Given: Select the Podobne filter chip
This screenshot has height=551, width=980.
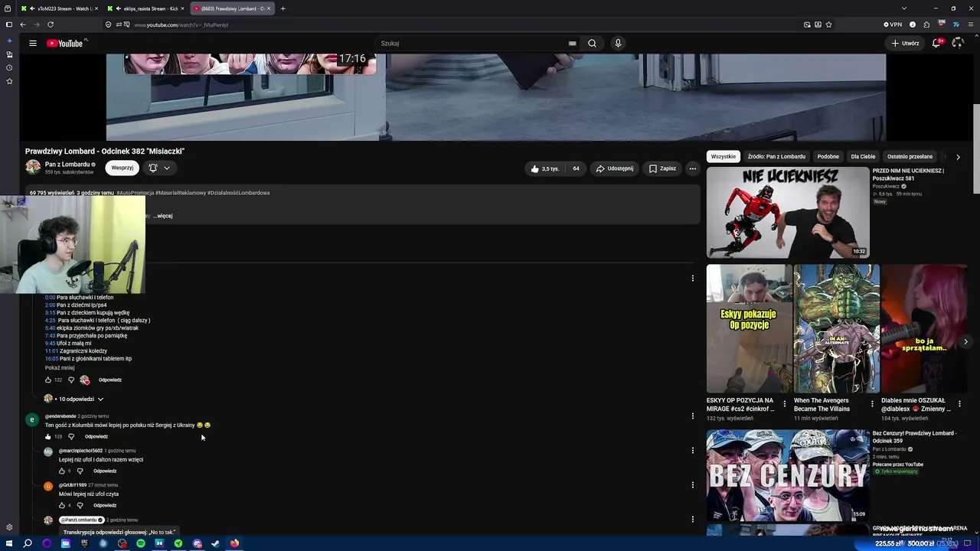Looking at the screenshot, I should [x=828, y=157].
